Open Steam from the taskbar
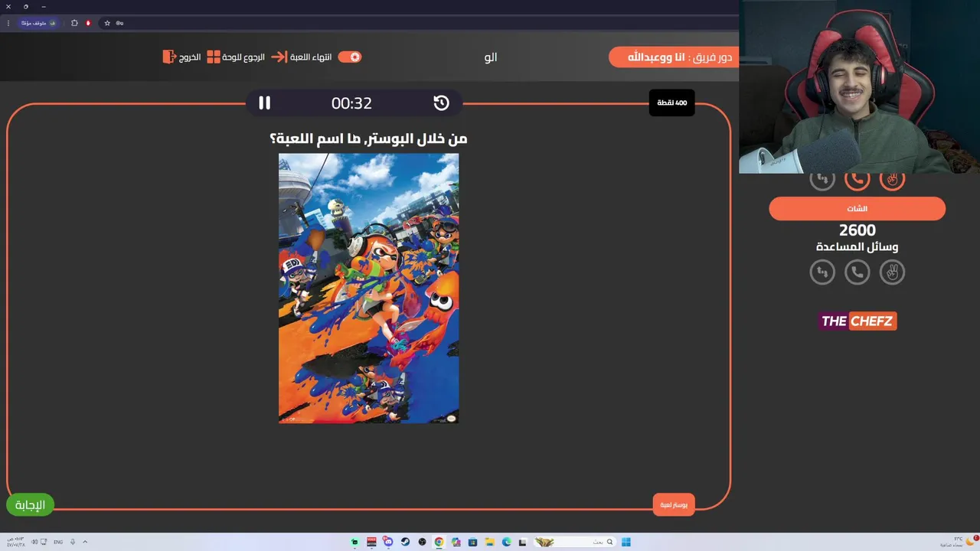Image resolution: width=980 pixels, height=551 pixels. [405, 542]
